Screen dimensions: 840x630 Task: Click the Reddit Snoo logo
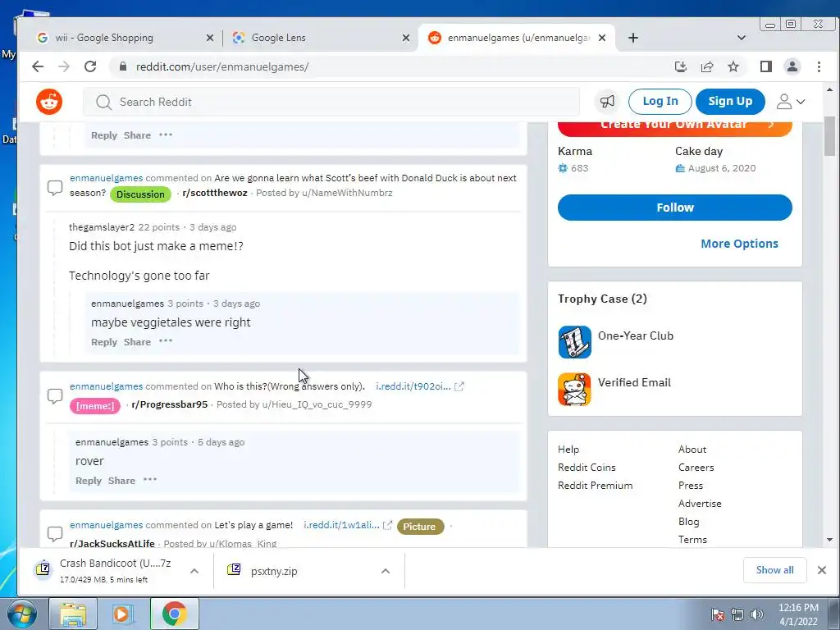(x=49, y=102)
